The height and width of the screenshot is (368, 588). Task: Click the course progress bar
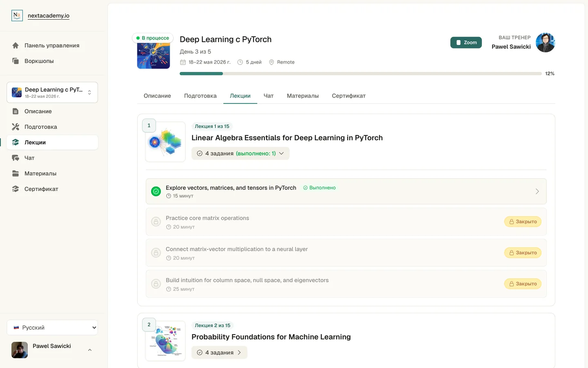(361, 74)
